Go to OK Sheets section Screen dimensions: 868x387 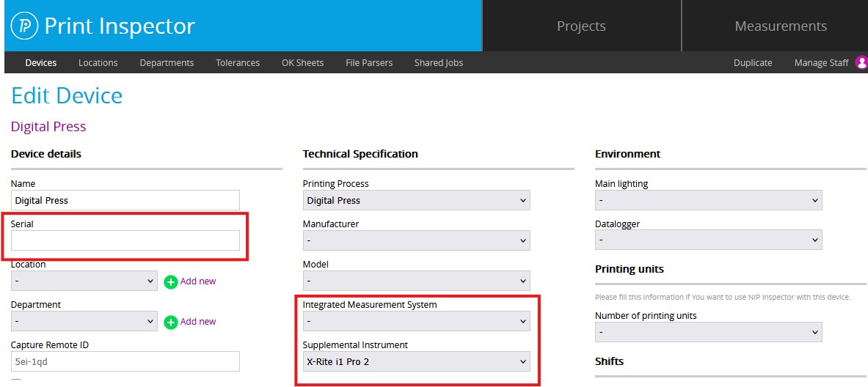pyautogui.click(x=302, y=62)
